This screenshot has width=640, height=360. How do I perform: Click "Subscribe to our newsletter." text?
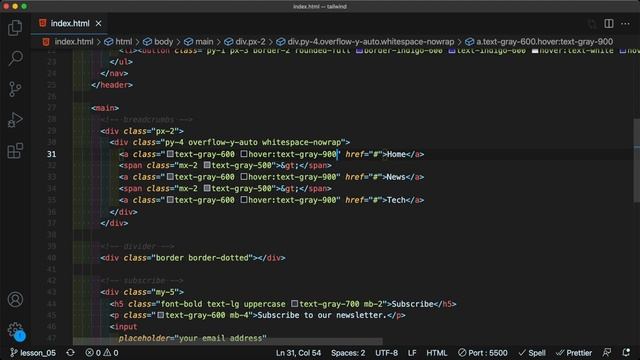(x=322, y=315)
